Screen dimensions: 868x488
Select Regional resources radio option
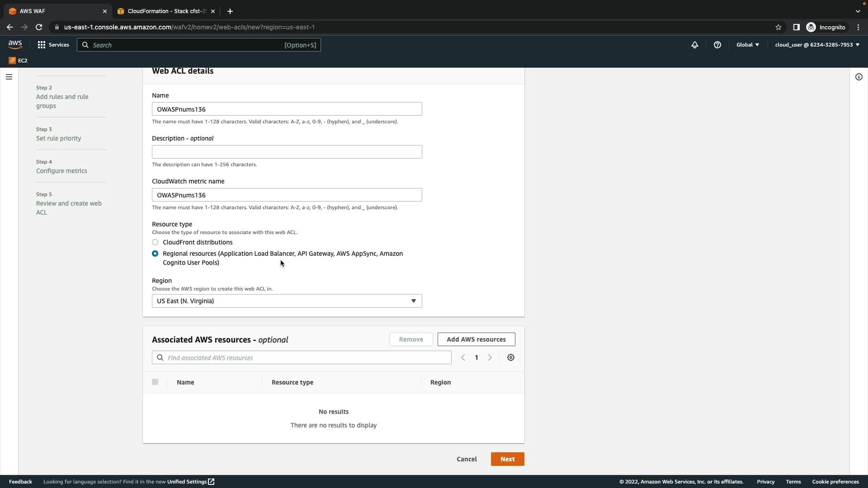[155, 253]
